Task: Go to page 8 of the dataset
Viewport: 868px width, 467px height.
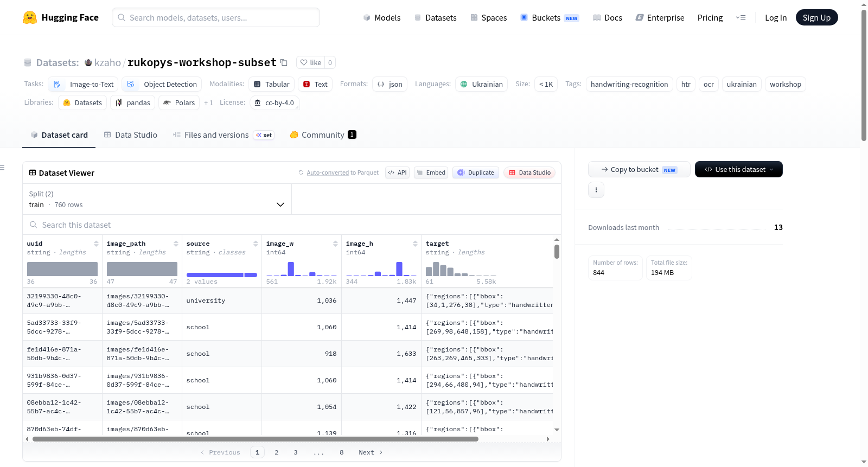Action: point(342,452)
